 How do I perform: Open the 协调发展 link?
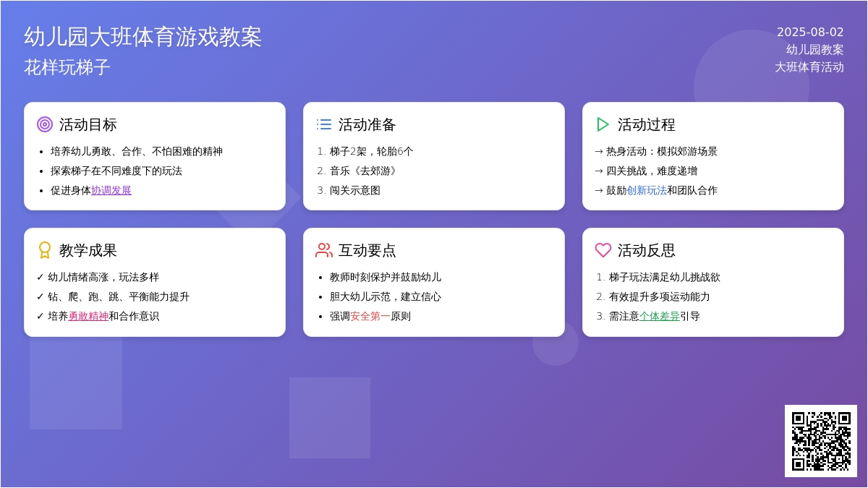click(111, 191)
